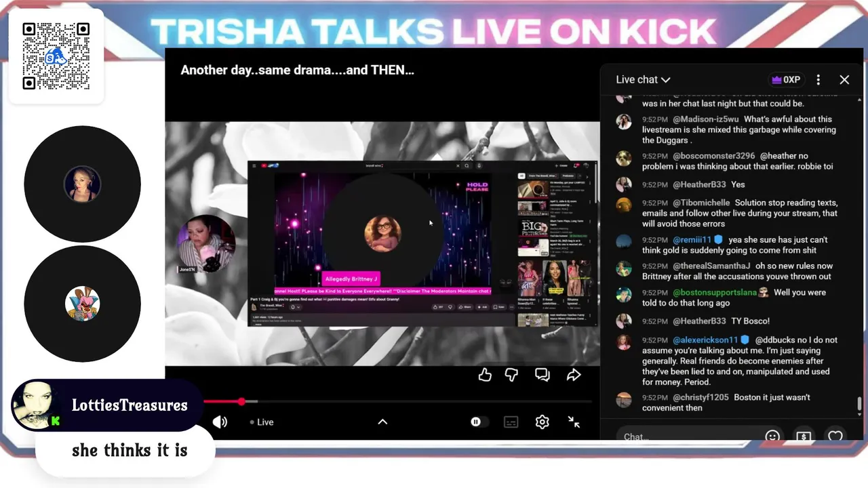This screenshot has height=488, width=868.
Task: Click the @remiii11 username in chat
Action: tap(692, 240)
